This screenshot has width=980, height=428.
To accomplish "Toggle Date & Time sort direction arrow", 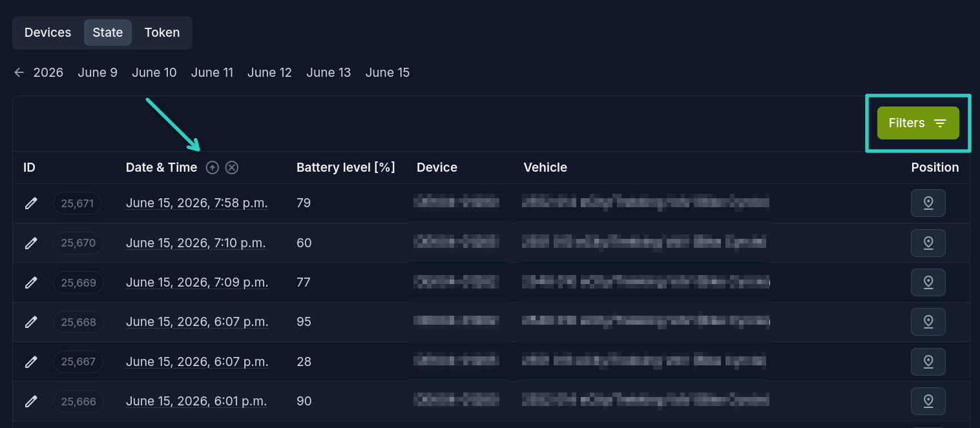I will pyautogui.click(x=213, y=168).
